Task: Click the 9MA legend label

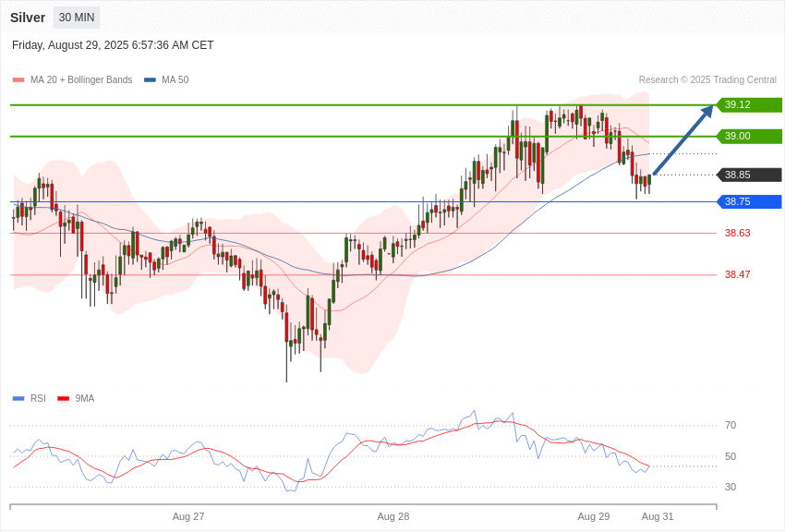Action: click(x=85, y=398)
